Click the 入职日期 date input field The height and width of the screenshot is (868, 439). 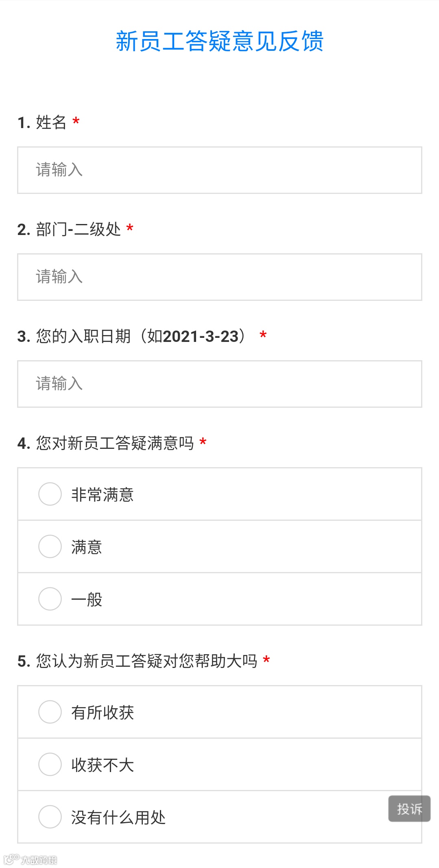pos(219,384)
